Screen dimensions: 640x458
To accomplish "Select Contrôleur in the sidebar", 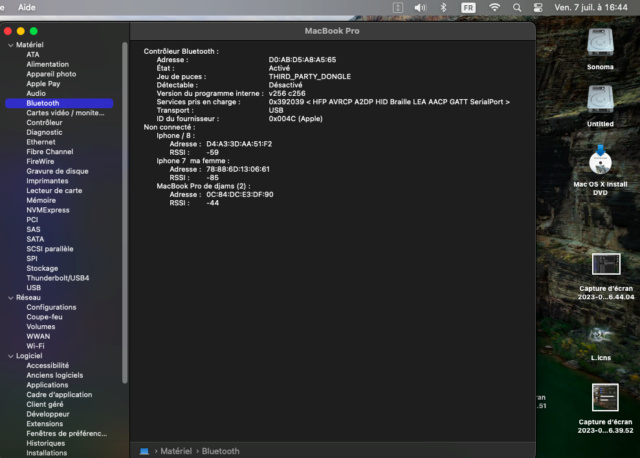I will point(44,122).
